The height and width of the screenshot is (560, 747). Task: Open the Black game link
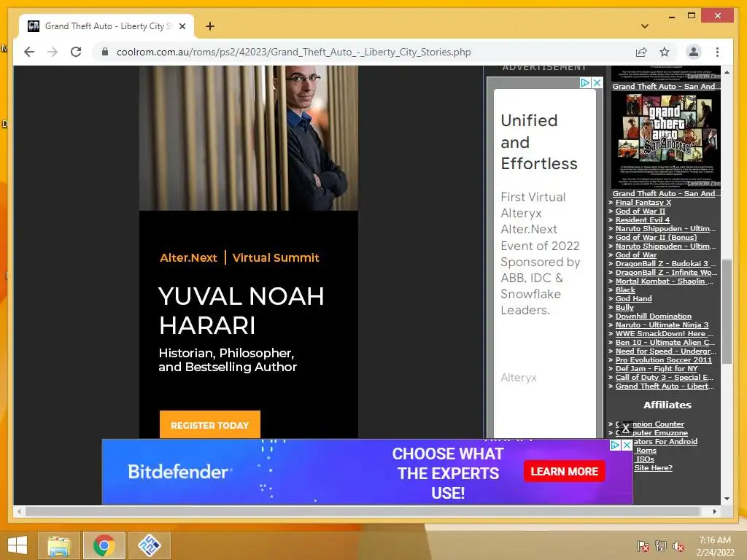[625, 289]
